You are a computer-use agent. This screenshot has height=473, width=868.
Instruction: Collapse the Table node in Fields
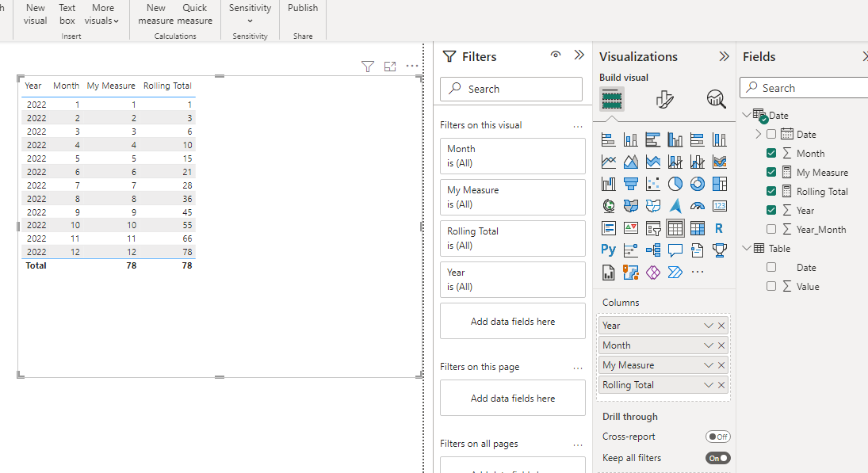pos(747,249)
